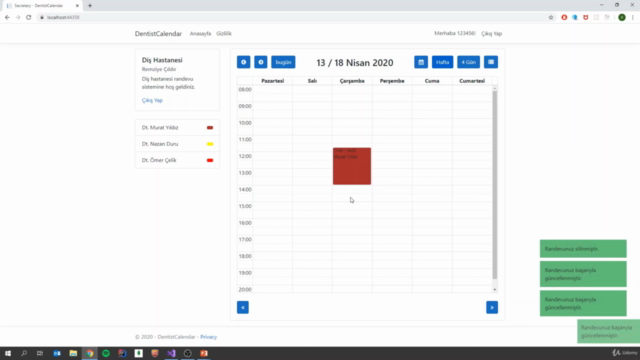Open the month calendar view icon

coord(421,62)
